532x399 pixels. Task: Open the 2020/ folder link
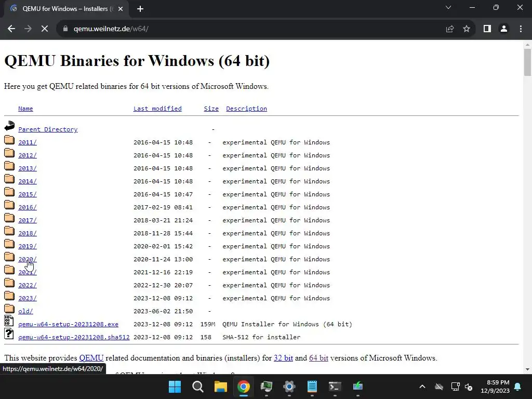pyautogui.click(x=28, y=259)
